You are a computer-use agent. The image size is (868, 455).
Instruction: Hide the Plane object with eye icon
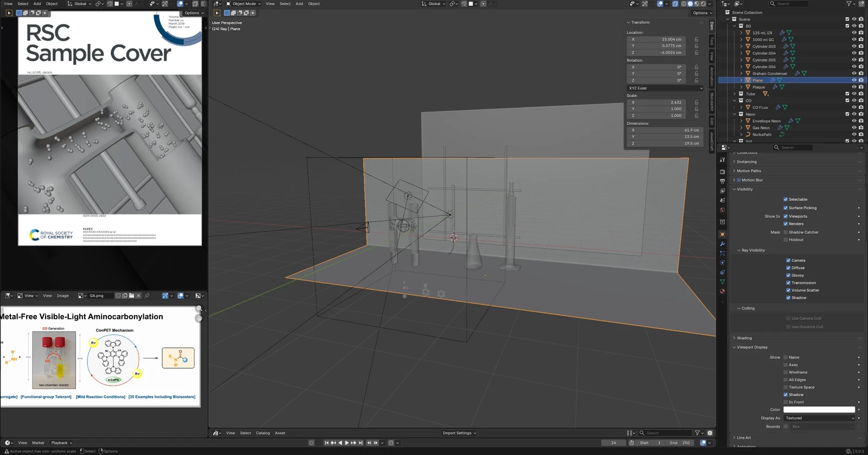[x=854, y=80]
